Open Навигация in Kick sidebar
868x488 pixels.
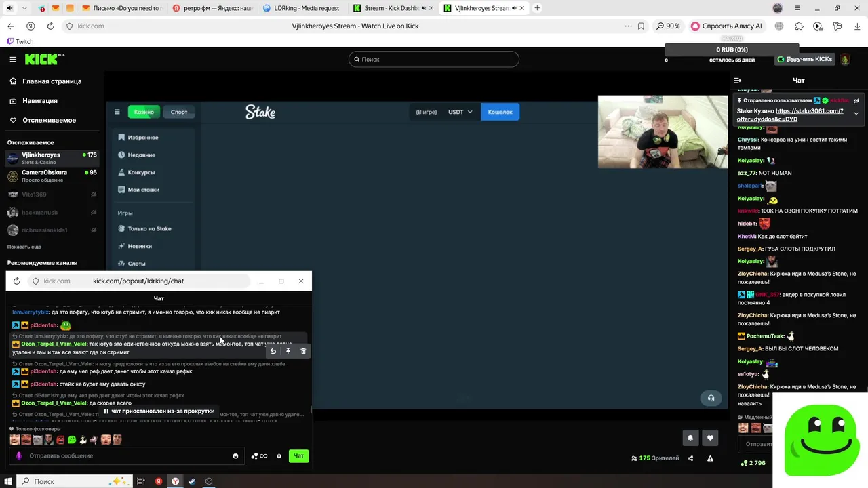tap(34, 101)
